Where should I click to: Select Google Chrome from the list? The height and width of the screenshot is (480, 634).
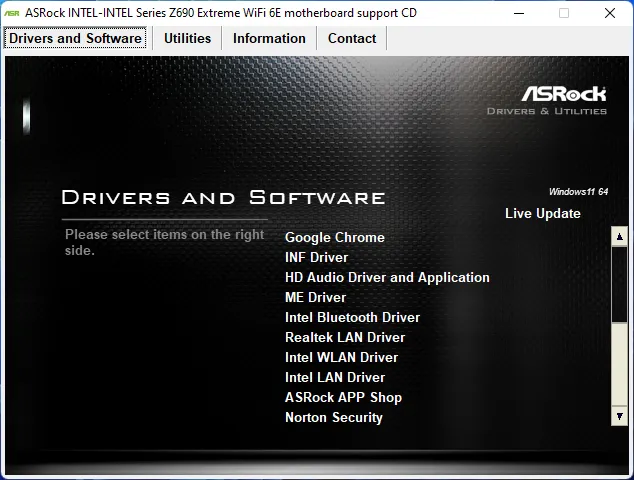pyautogui.click(x=335, y=237)
